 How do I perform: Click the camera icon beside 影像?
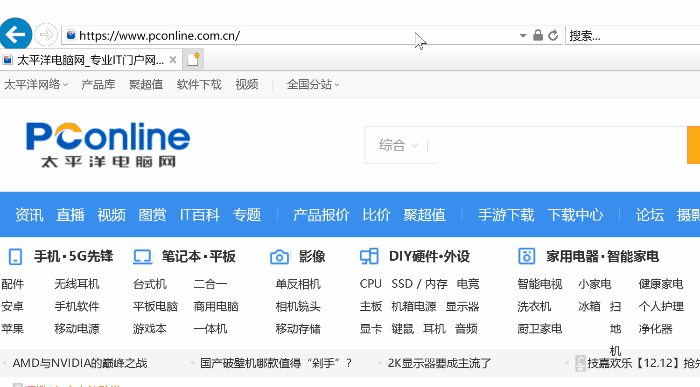279,257
